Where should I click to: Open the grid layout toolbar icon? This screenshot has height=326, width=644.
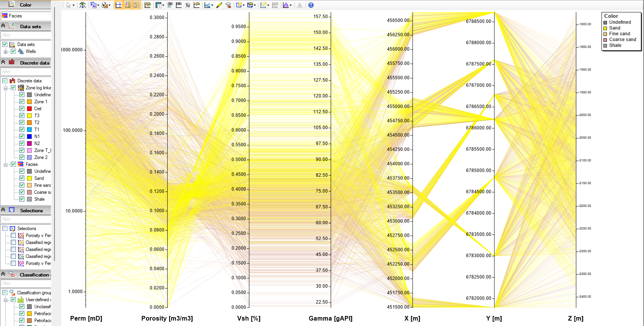pos(158,5)
